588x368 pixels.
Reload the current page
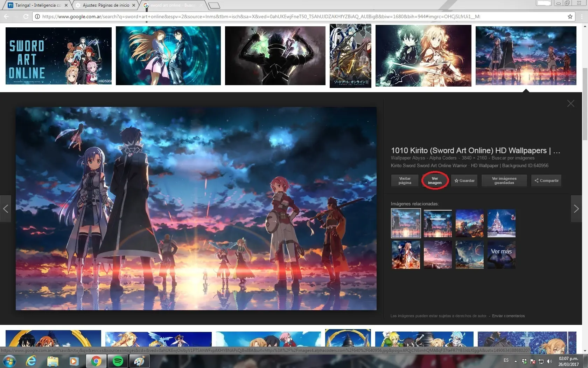[x=26, y=16]
